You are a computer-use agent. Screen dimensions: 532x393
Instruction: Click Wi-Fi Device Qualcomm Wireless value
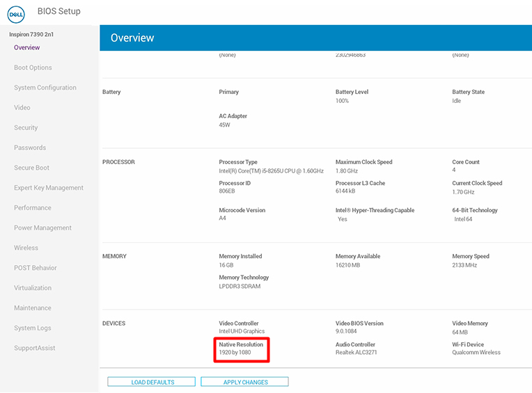(476, 353)
